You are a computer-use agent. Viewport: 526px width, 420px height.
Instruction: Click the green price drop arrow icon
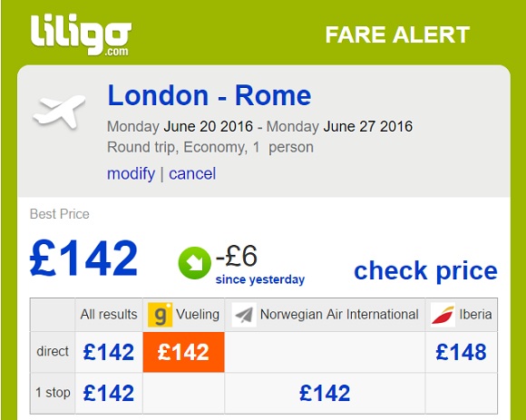pos(195,263)
